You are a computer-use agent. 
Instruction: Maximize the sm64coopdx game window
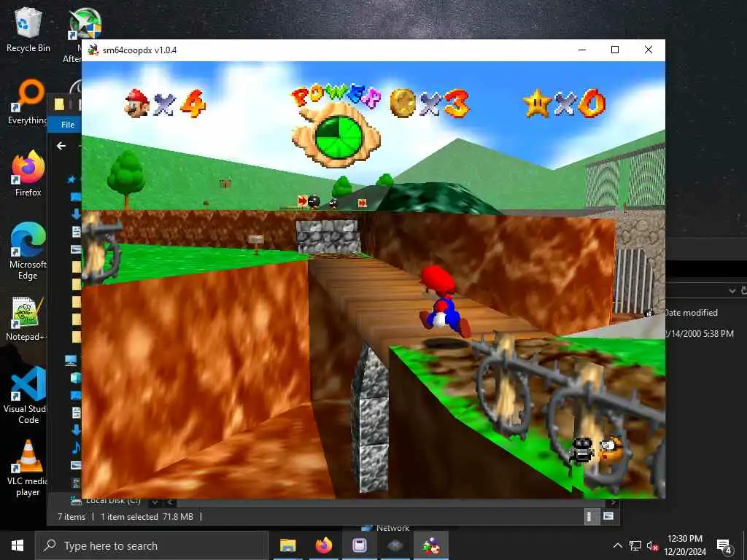[615, 50]
